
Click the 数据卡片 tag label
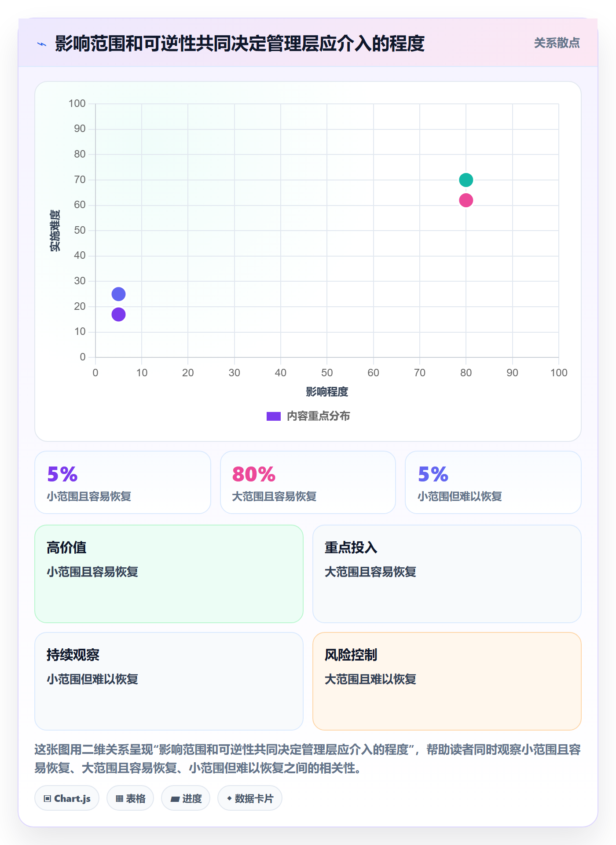pos(254,799)
